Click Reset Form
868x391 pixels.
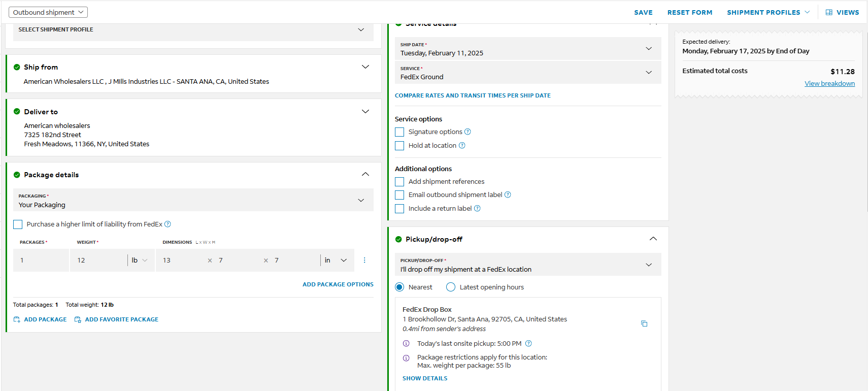tap(690, 12)
